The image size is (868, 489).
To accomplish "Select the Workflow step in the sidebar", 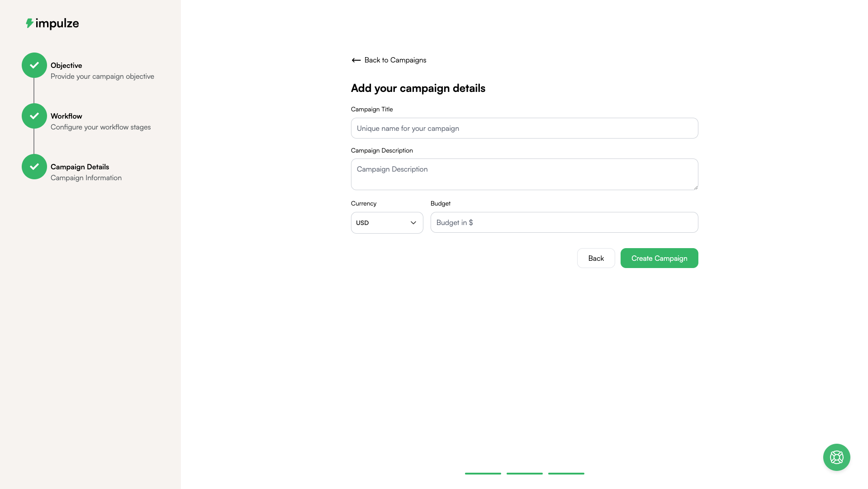I will pos(66,116).
